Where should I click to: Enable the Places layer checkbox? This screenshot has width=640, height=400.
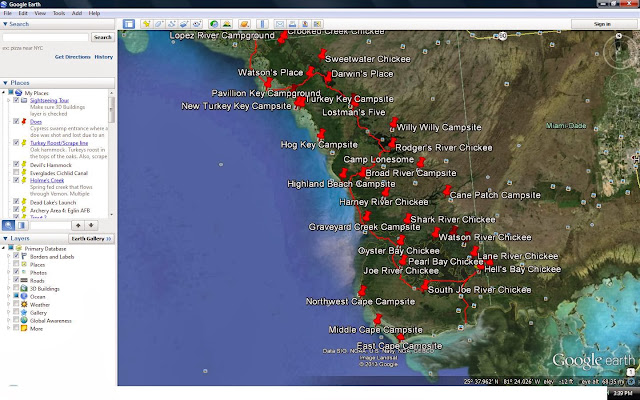pos(16,264)
